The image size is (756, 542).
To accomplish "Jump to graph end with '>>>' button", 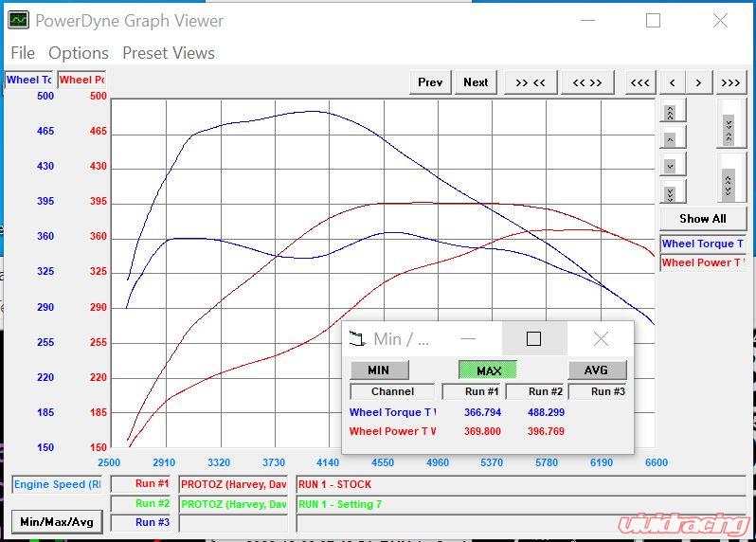I will click(729, 82).
